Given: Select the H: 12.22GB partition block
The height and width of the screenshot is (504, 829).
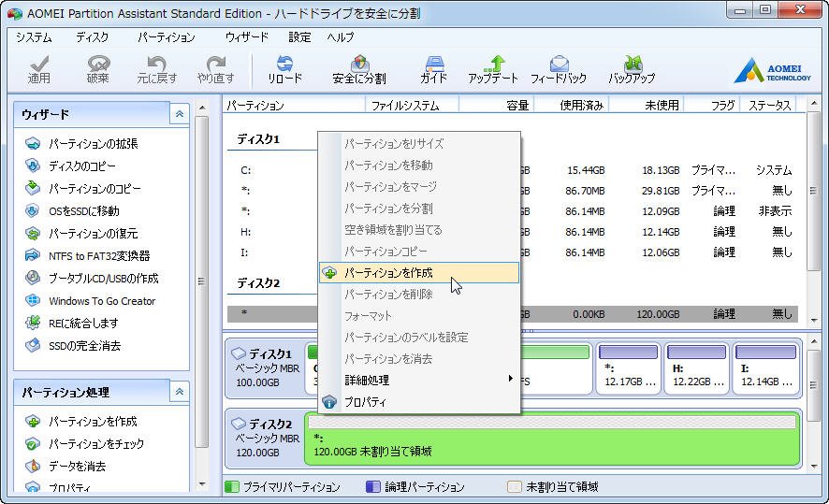Looking at the screenshot, I should pos(697,367).
